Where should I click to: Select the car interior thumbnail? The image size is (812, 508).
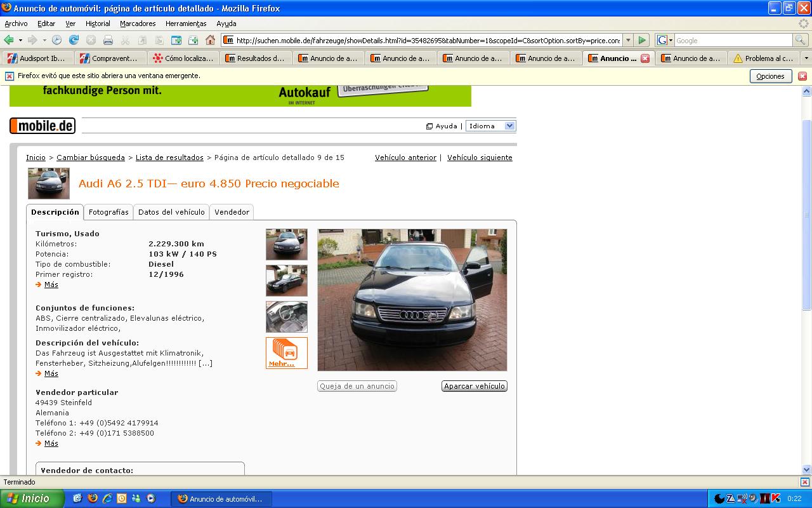(287, 317)
